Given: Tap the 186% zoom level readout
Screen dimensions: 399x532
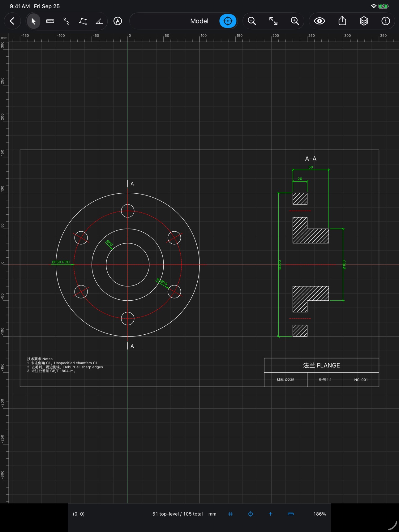Looking at the screenshot, I should click(320, 514).
